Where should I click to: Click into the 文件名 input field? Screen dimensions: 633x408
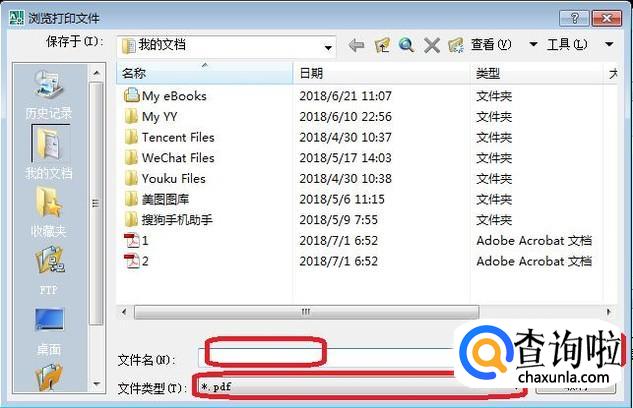pos(327,358)
